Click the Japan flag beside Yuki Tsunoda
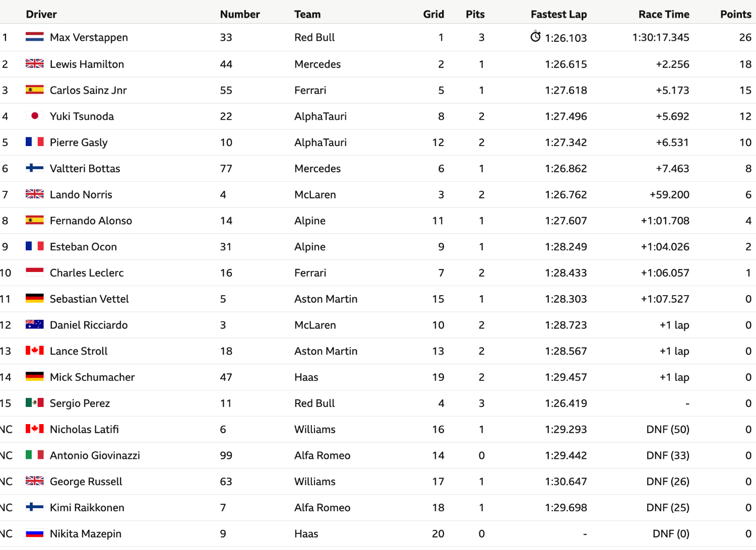 35,116
